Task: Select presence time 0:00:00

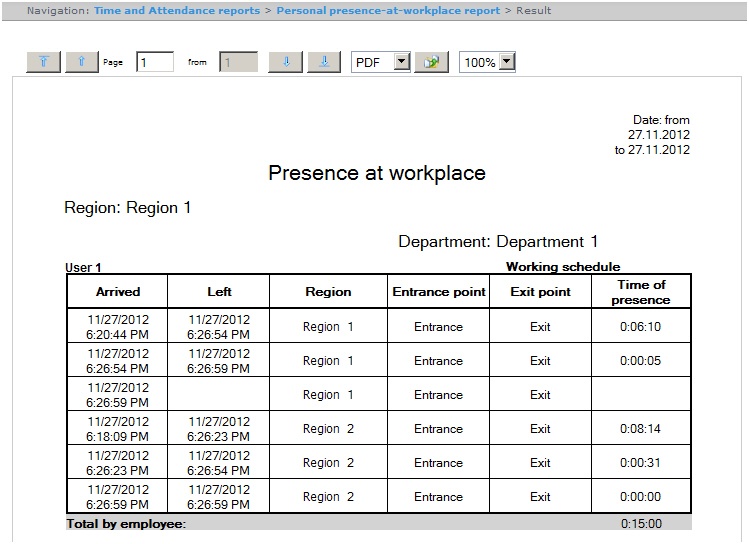Action: pos(641,497)
